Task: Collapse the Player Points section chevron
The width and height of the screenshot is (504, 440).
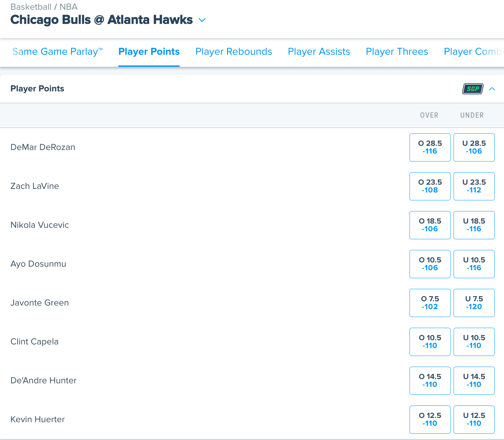Action: click(x=492, y=89)
